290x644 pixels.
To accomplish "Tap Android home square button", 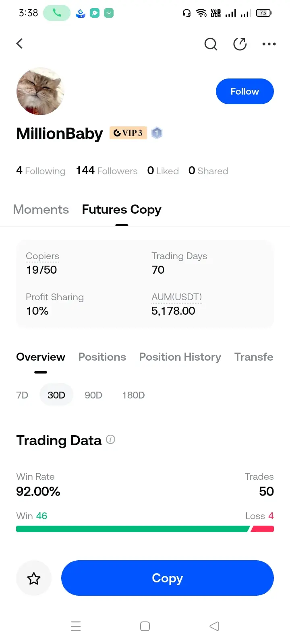I will 145,626.
